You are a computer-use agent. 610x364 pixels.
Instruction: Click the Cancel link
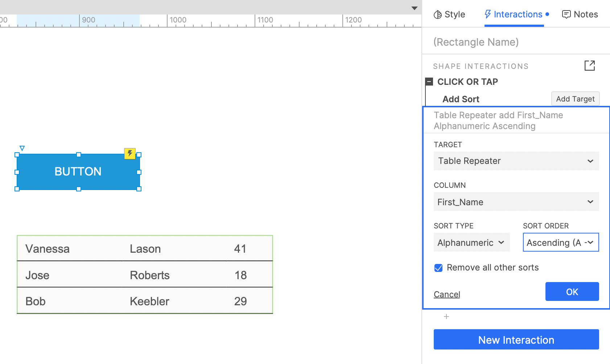pos(447,294)
